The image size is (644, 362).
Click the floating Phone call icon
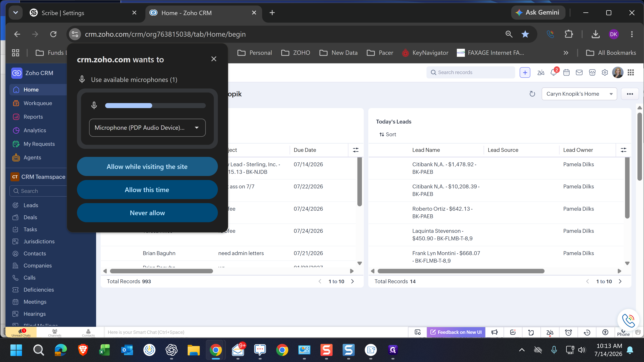pyautogui.click(x=628, y=320)
